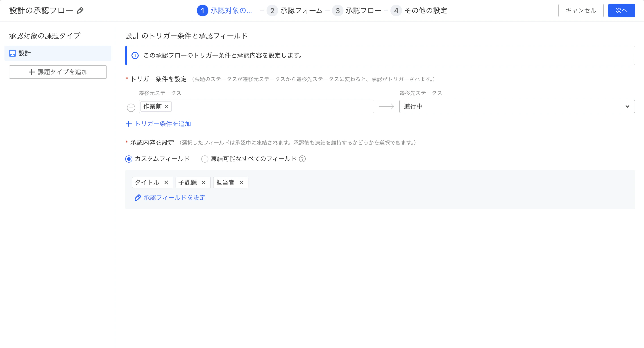The width and height of the screenshot is (644, 348).
Task: Click the blue info icon in the banner
Action: (135, 55)
